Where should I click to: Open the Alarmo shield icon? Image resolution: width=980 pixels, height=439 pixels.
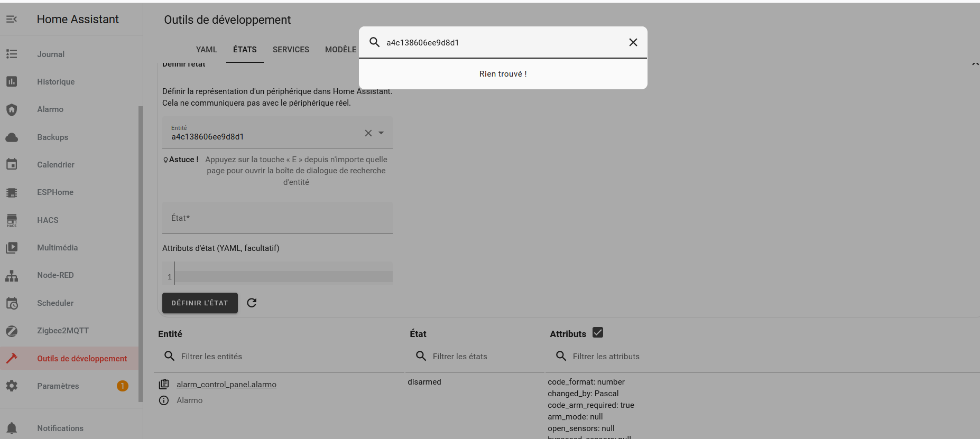point(12,109)
